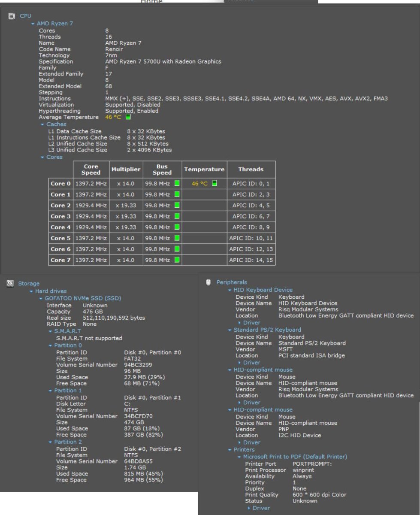
Task: Click Core 2 speed '1929.4 MHz'
Action: 91,205
